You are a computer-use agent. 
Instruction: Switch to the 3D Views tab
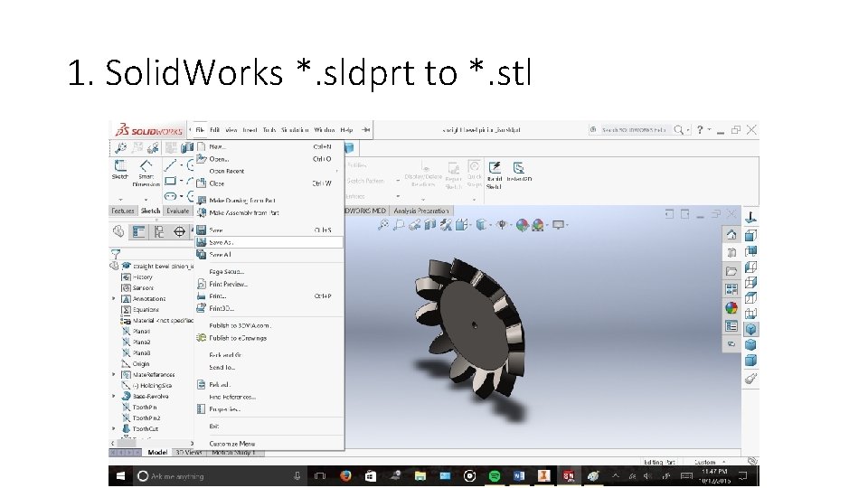(188, 452)
